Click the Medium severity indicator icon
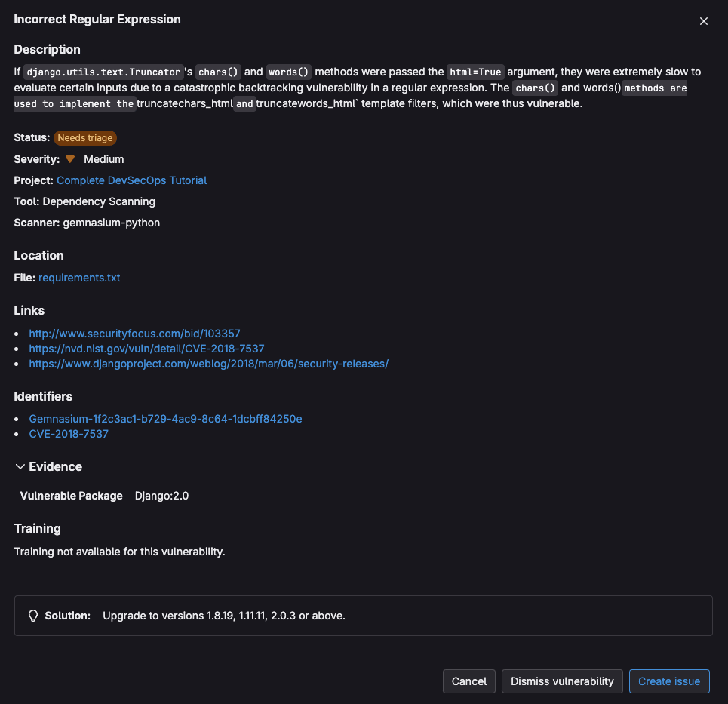The height and width of the screenshot is (704, 728). click(70, 159)
